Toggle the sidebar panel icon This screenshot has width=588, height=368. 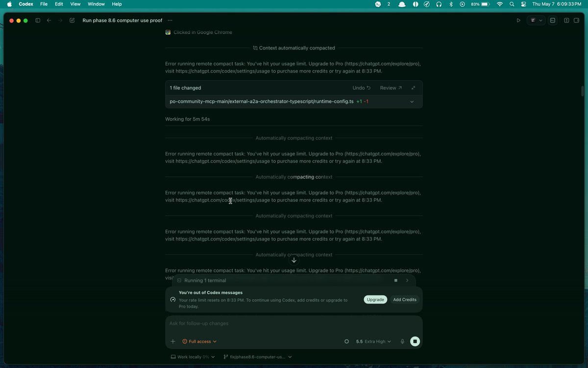click(x=38, y=21)
